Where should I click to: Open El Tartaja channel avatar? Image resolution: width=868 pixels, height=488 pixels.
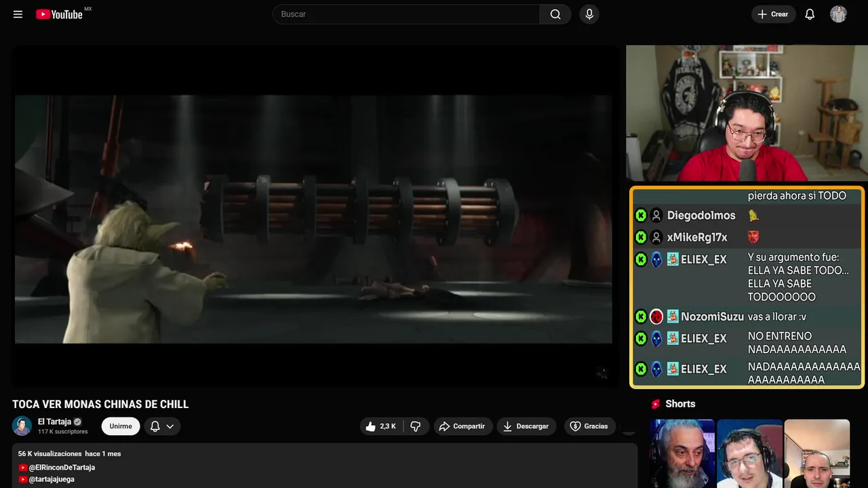[x=22, y=426]
